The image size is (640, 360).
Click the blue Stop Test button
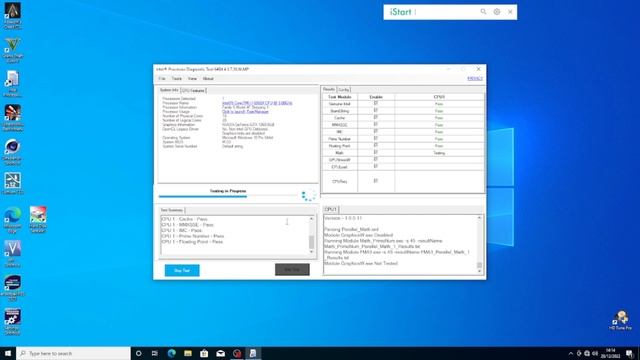(182, 270)
